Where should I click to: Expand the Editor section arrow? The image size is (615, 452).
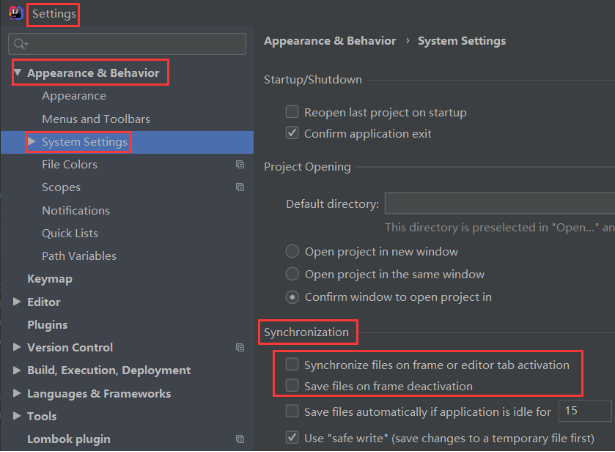pyautogui.click(x=17, y=301)
